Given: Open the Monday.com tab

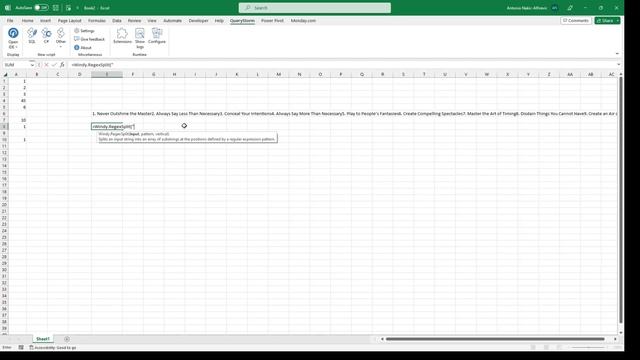Looking at the screenshot, I should point(303,20).
